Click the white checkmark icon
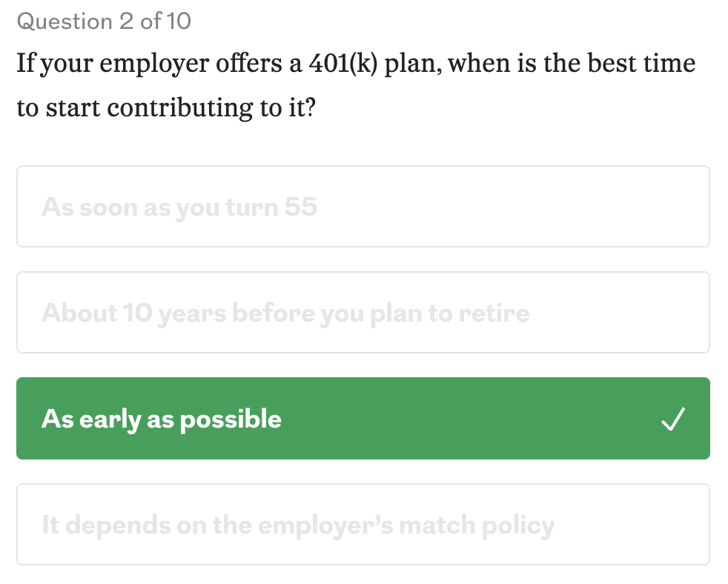The height and width of the screenshot is (584, 728). (x=673, y=419)
